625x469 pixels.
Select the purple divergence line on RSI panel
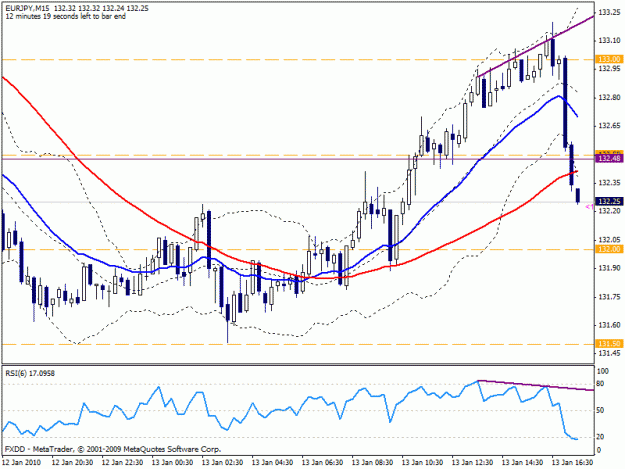[x=536, y=385]
